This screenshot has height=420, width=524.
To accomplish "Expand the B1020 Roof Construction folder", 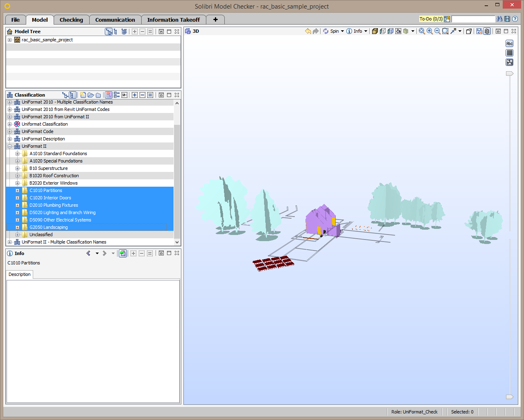I will click(x=17, y=176).
